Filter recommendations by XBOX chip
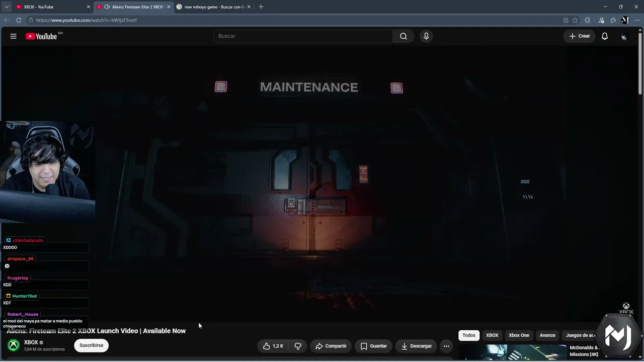 coord(492,335)
